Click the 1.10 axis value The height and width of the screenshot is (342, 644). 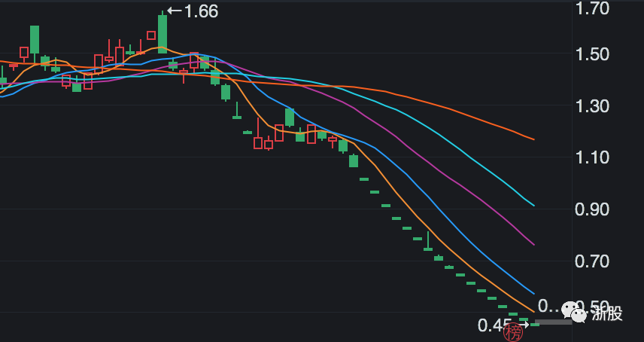click(592, 157)
